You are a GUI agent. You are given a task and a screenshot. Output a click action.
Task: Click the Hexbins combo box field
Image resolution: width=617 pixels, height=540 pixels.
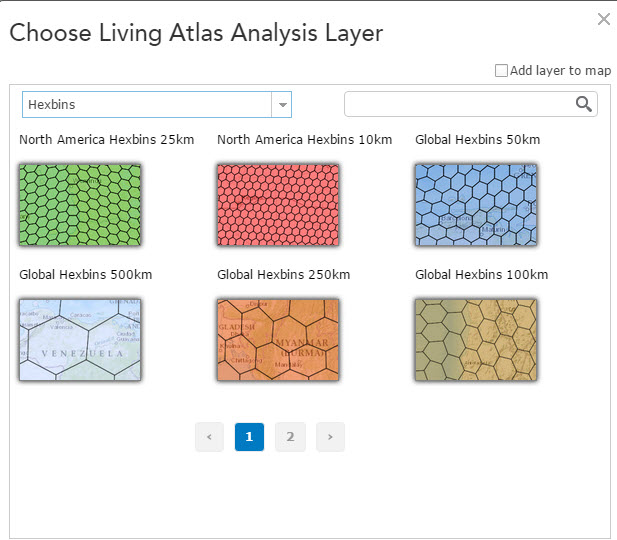pyautogui.click(x=147, y=104)
